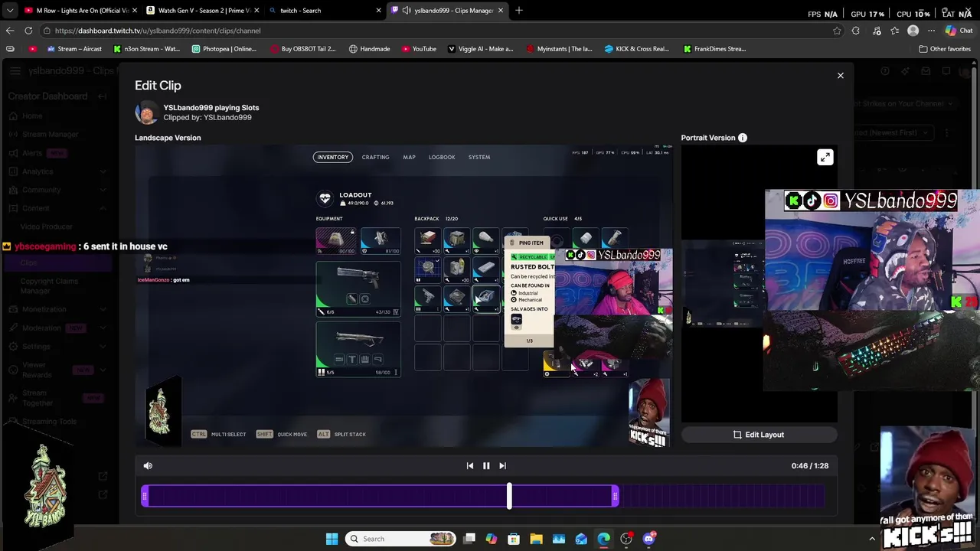Open Copyright Claims Manager in sidebar
This screenshot has width=980, height=551.
(x=49, y=285)
